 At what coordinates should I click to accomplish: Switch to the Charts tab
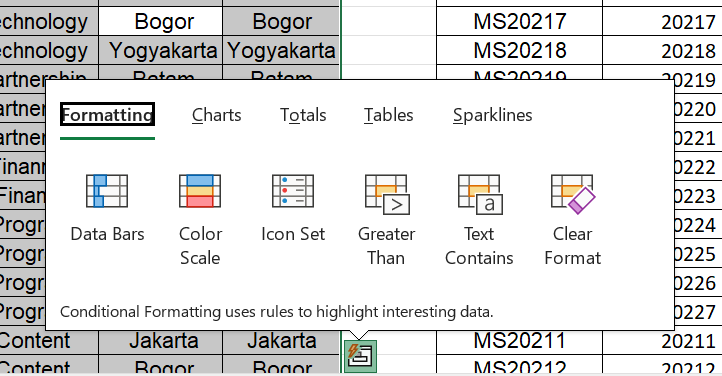point(216,115)
